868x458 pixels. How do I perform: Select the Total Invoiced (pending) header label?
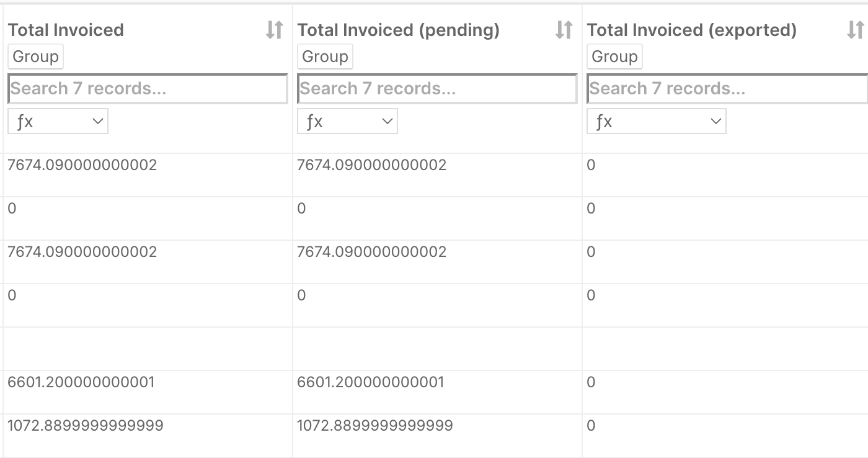pyautogui.click(x=398, y=30)
